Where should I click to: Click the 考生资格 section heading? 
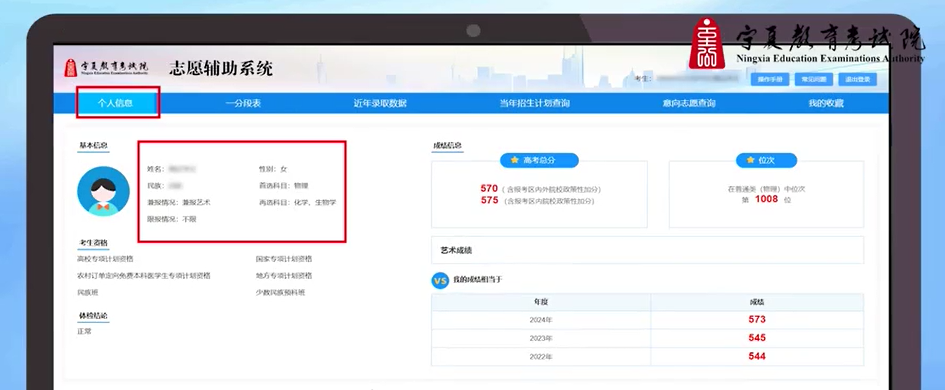(93, 243)
